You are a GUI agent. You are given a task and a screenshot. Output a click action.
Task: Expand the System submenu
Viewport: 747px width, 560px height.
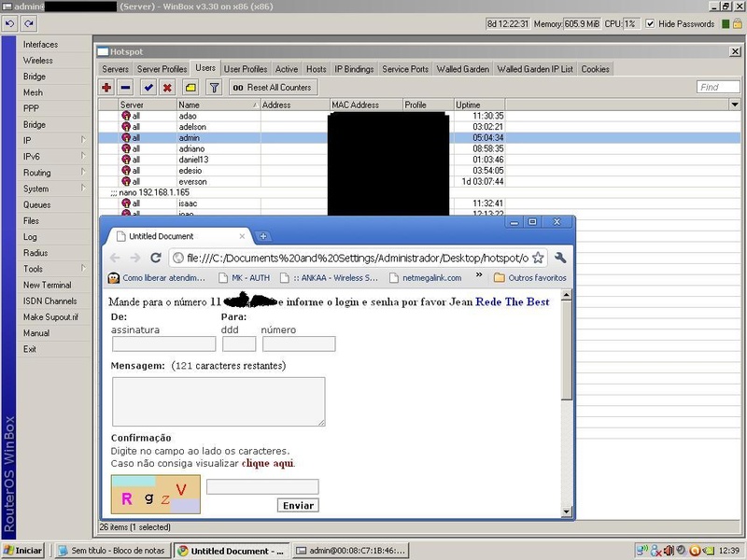click(x=53, y=189)
